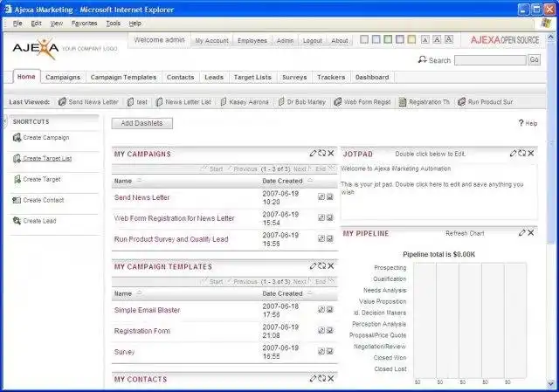Open detail view icon for Survey template

pos(329,352)
